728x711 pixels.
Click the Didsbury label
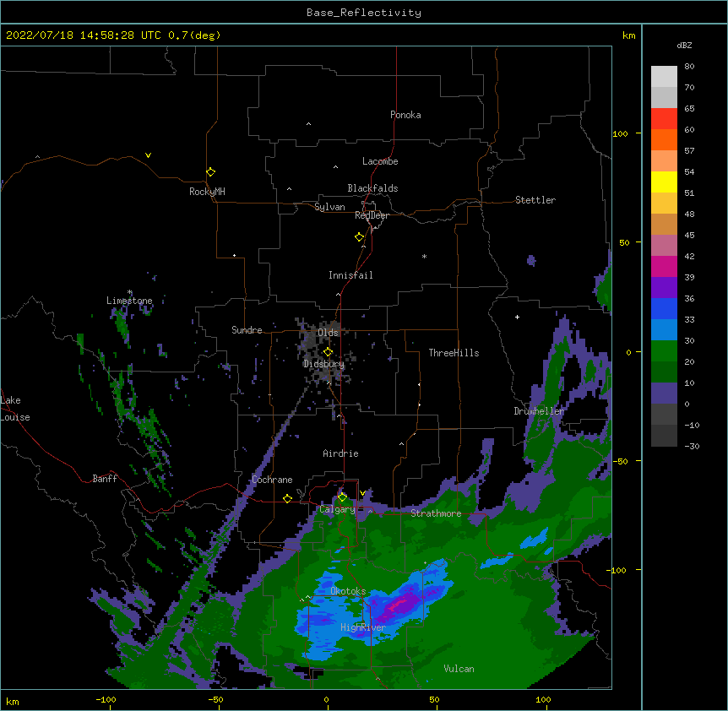pos(323,364)
